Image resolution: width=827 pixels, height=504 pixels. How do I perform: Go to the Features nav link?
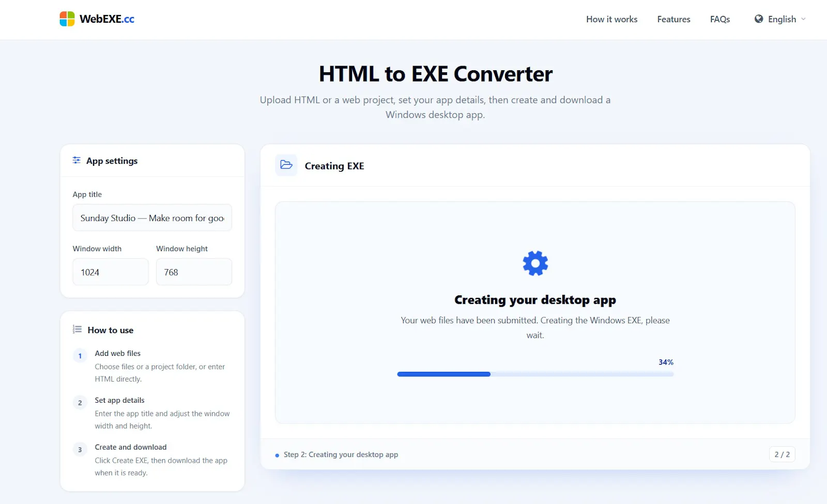point(673,19)
